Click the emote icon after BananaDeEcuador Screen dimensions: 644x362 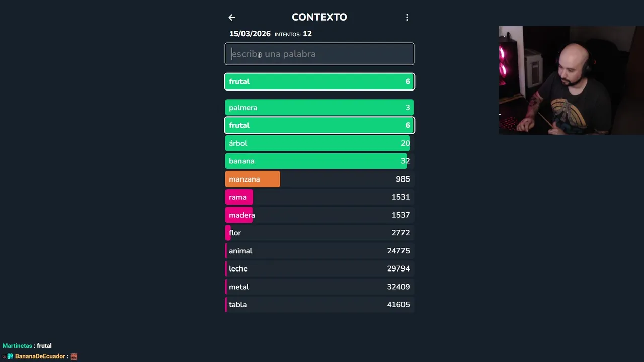[x=74, y=356]
